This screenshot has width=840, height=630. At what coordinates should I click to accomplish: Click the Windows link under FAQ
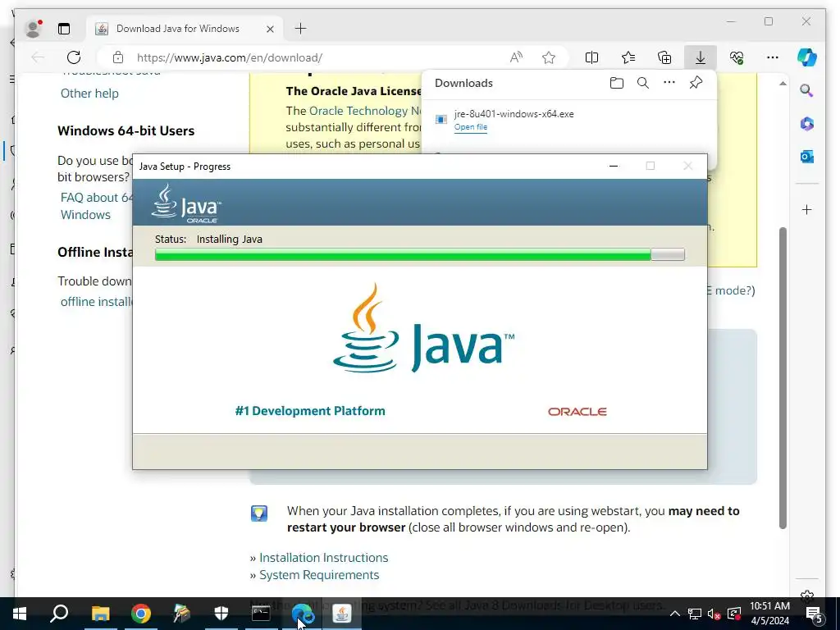coord(85,215)
